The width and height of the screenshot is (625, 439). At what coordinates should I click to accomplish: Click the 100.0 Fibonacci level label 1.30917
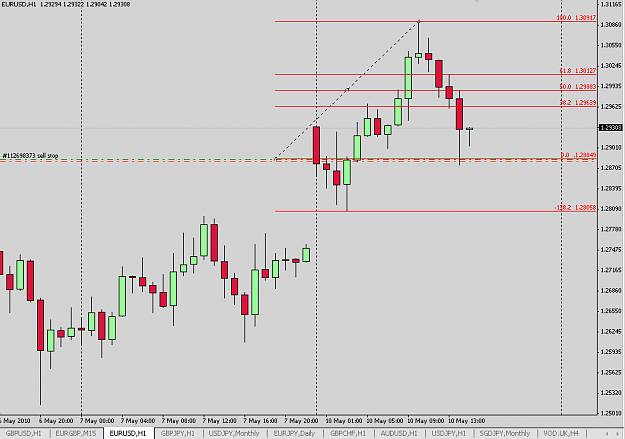[x=576, y=18]
